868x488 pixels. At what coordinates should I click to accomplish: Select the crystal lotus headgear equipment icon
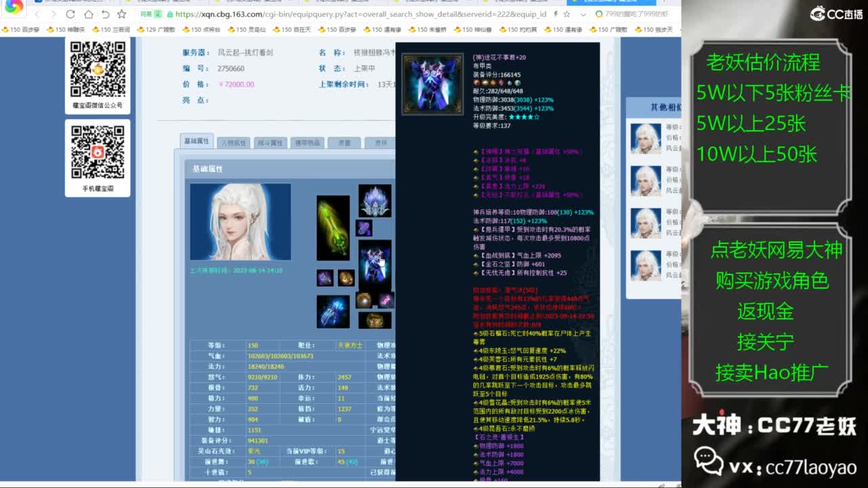pyautogui.click(x=375, y=201)
